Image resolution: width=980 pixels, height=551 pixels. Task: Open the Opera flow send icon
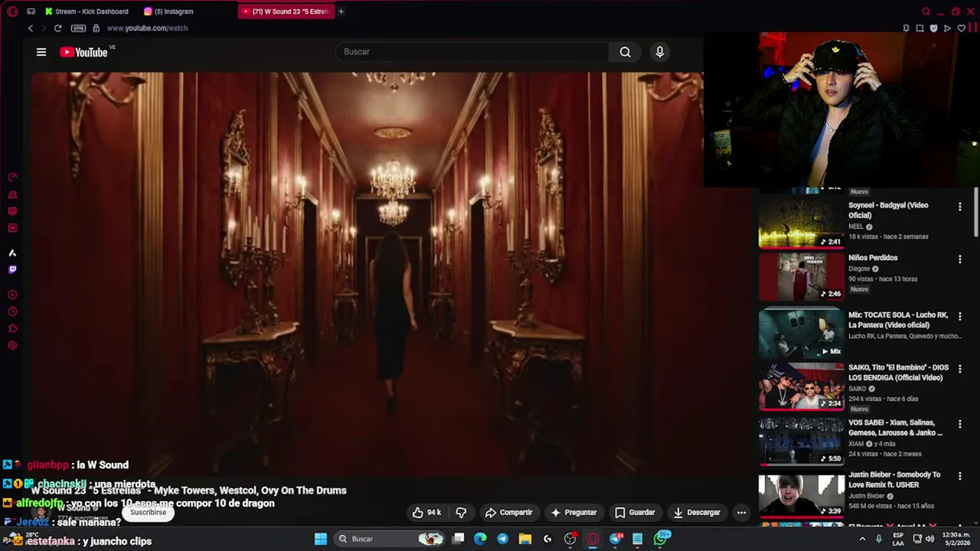point(947,28)
